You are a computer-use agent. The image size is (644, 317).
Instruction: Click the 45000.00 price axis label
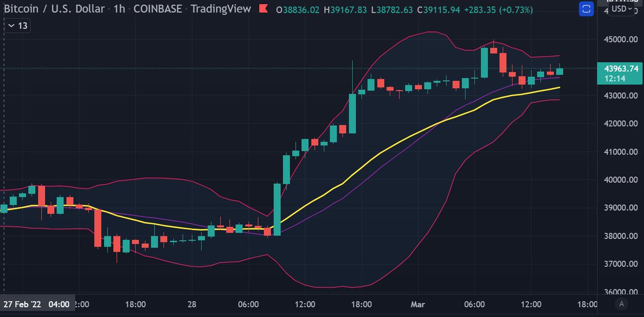[x=620, y=40]
